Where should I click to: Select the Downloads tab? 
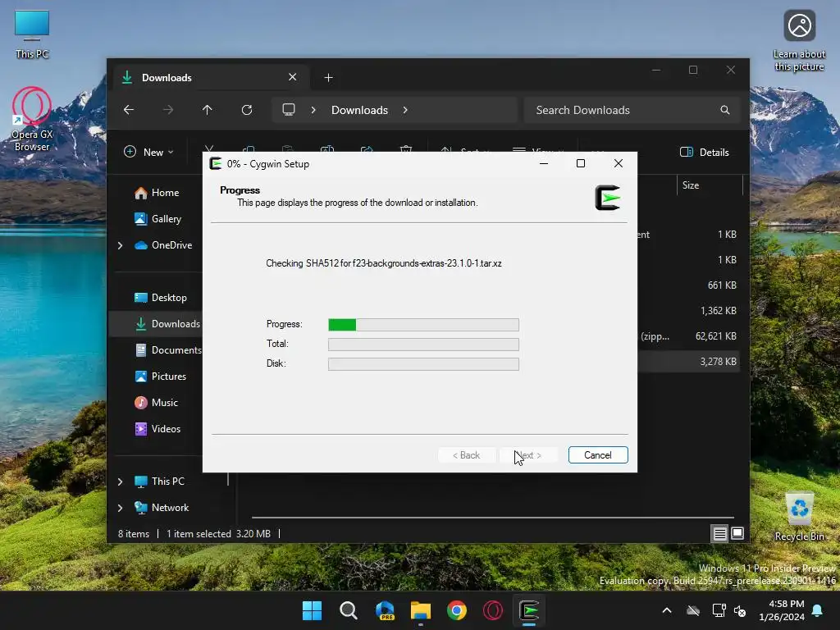pos(209,77)
